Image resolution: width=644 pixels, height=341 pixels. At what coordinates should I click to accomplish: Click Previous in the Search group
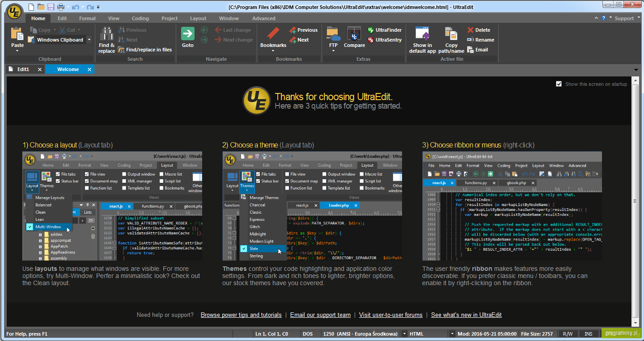132,30
